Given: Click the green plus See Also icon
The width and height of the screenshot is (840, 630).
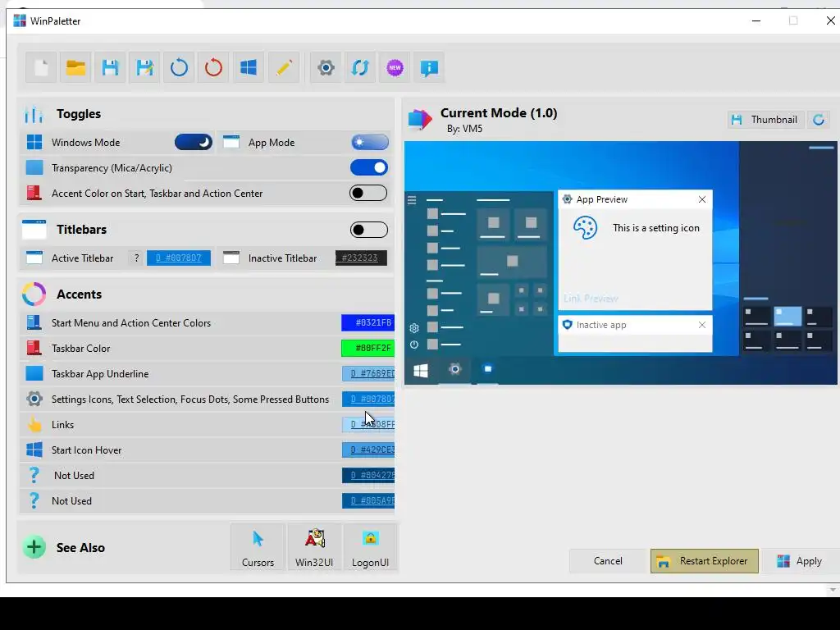Looking at the screenshot, I should click(34, 547).
